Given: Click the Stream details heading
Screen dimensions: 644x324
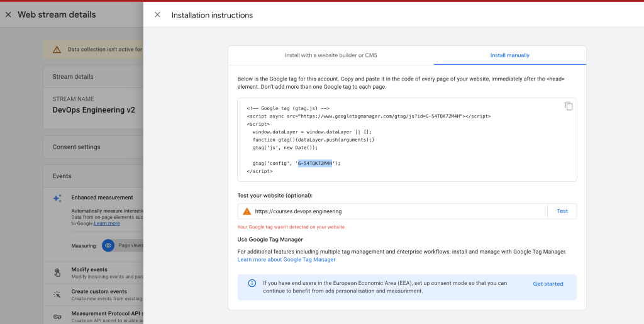Looking at the screenshot, I should coord(73,76).
